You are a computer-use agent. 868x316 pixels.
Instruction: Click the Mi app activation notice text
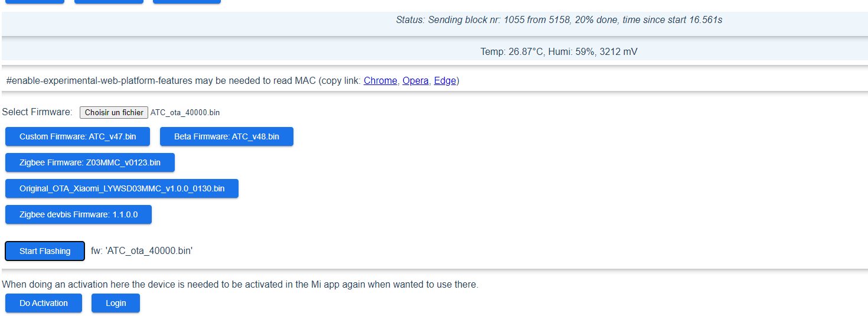point(240,285)
